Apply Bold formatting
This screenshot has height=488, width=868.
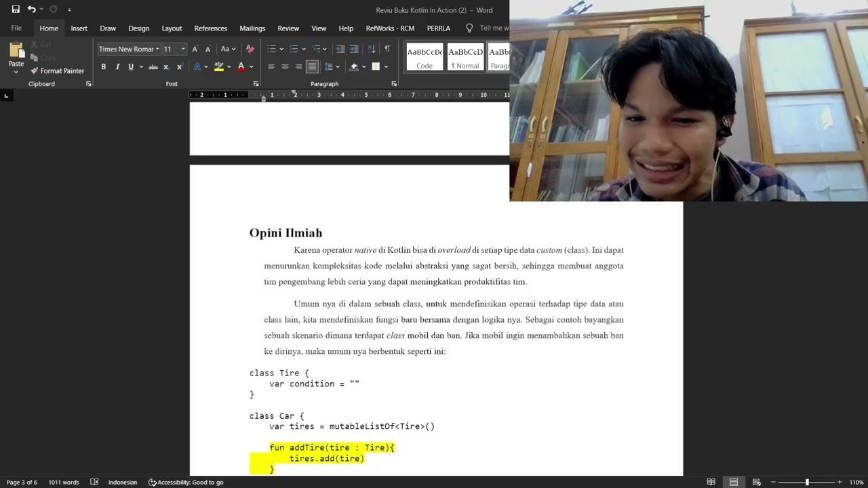[x=104, y=66]
